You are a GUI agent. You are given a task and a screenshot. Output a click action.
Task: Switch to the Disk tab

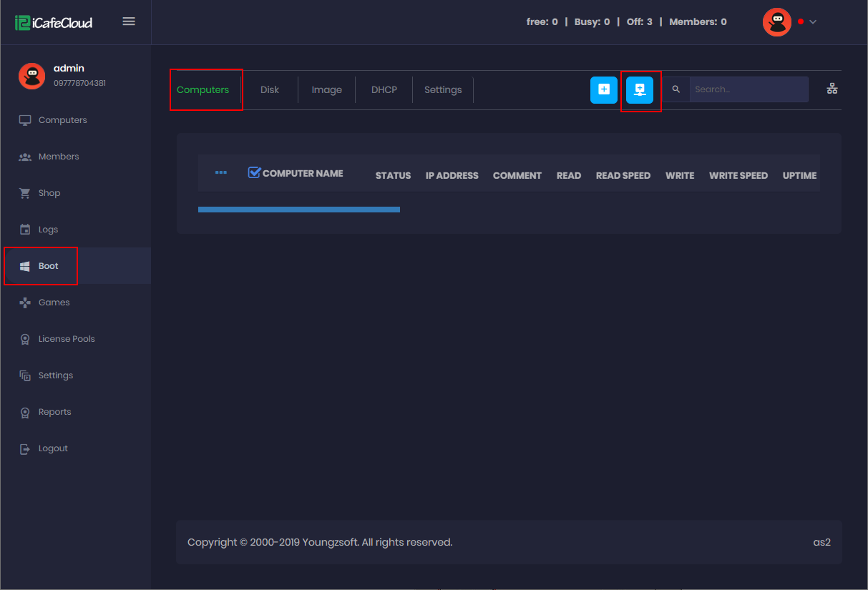270,90
